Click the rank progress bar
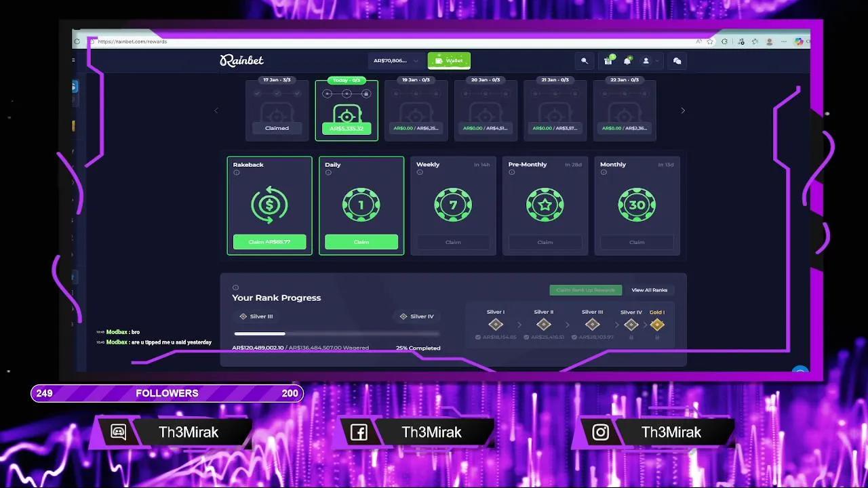The image size is (868, 488). click(x=337, y=333)
